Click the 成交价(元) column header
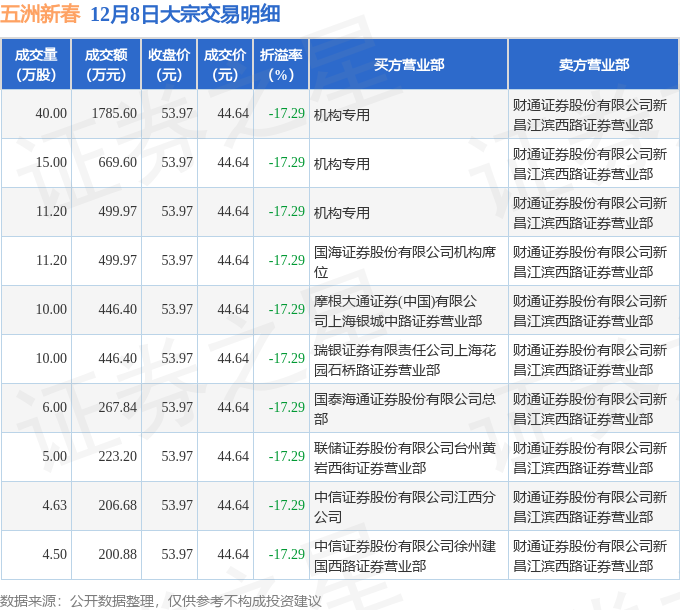Screen dimensions: 680x610 [x=225, y=65]
